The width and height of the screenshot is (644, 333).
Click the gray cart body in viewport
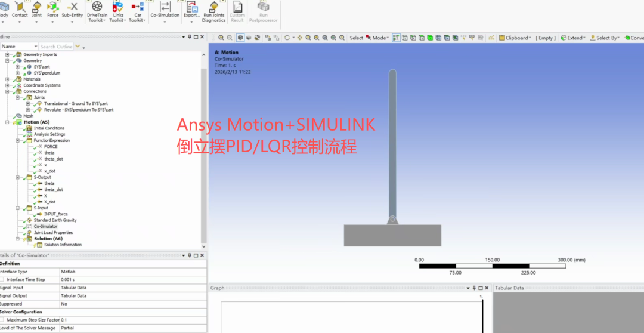pos(392,236)
